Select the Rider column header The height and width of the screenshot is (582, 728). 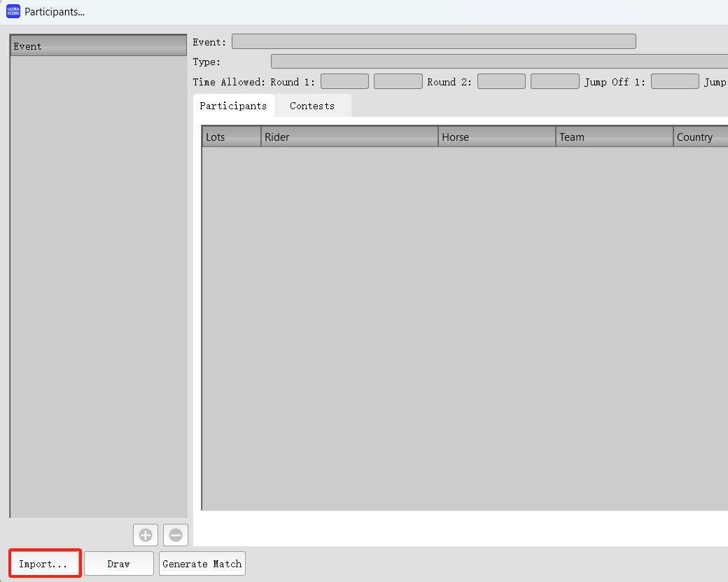[349, 137]
